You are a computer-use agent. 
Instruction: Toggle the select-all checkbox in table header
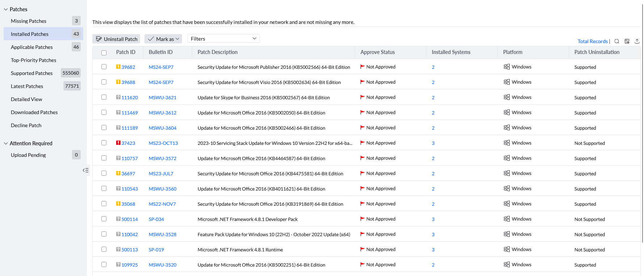click(104, 53)
